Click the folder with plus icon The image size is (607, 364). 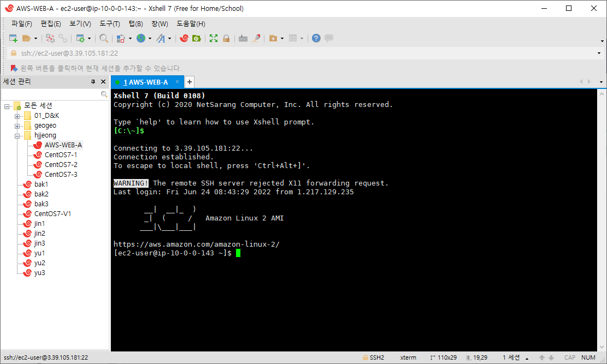(x=273, y=38)
